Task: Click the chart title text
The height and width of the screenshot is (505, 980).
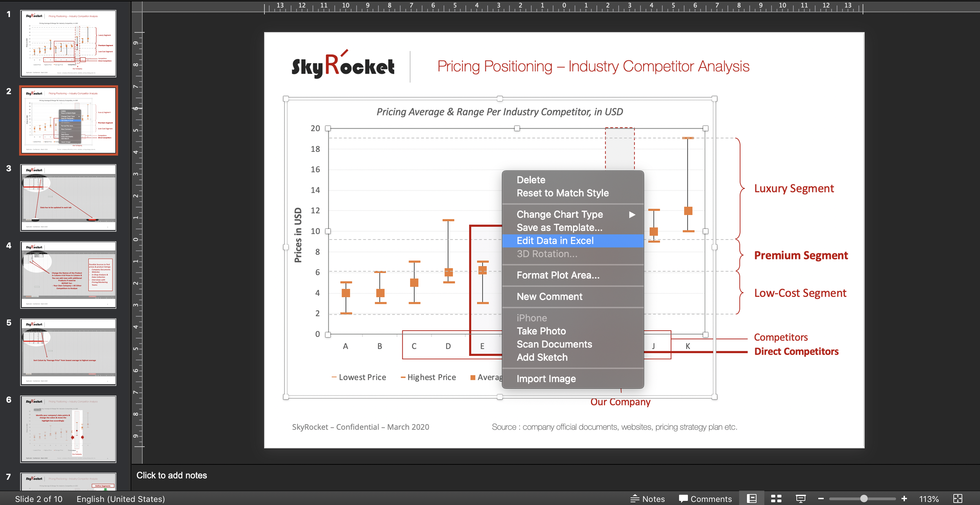Action: pyautogui.click(x=500, y=112)
